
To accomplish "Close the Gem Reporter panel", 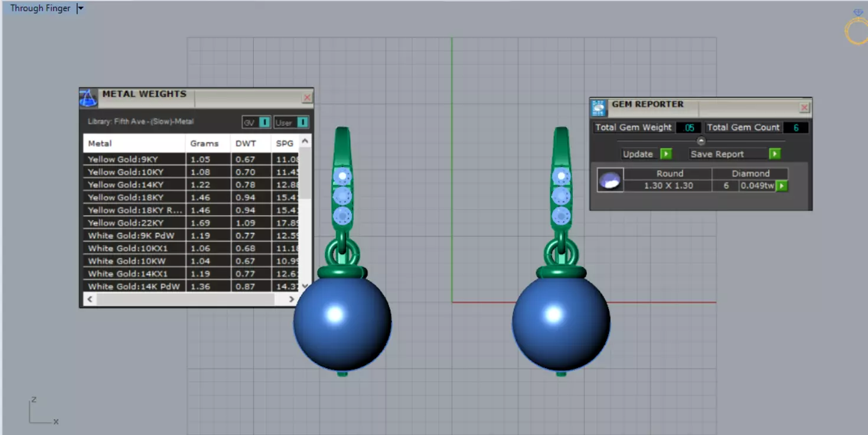I will pos(804,108).
